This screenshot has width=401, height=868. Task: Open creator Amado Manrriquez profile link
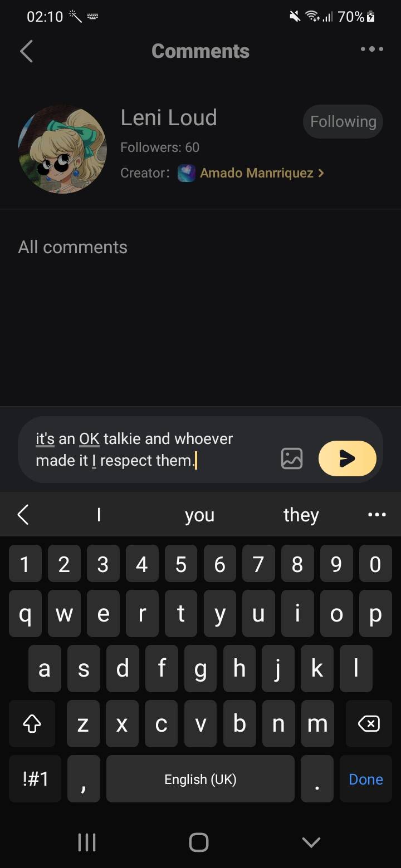(x=262, y=173)
